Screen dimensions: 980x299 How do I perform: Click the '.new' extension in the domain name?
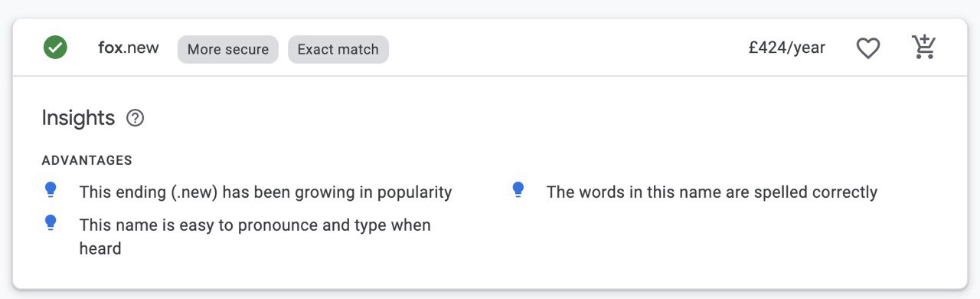click(142, 48)
